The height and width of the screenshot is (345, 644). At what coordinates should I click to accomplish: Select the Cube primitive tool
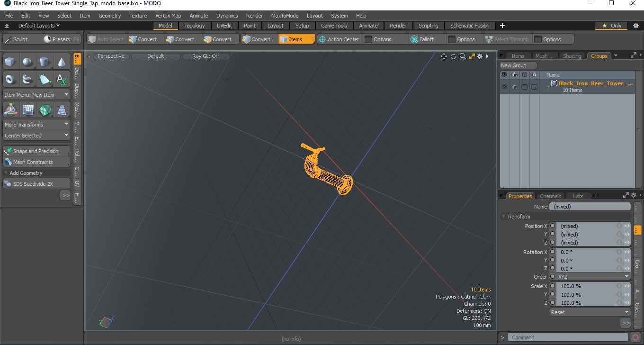pos(11,62)
